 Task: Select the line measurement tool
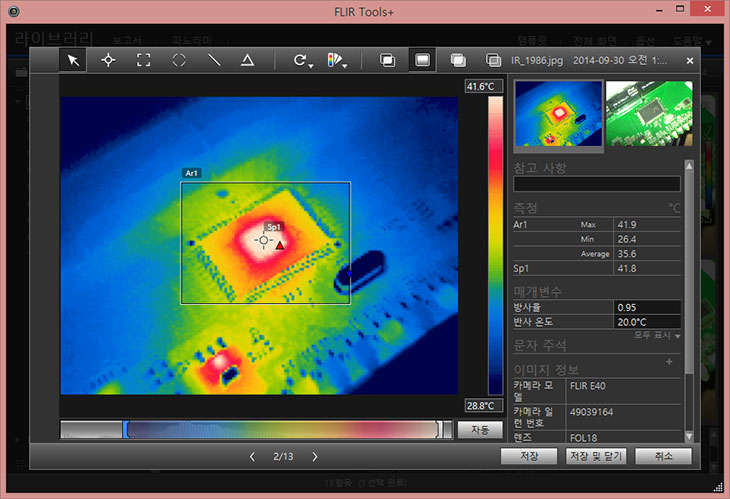tap(214, 60)
